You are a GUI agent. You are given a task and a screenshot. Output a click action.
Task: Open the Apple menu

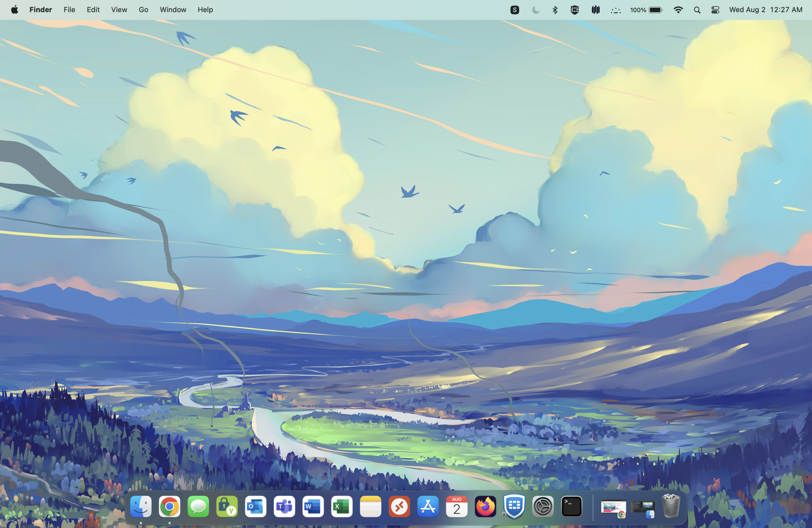click(x=15, y=10)
